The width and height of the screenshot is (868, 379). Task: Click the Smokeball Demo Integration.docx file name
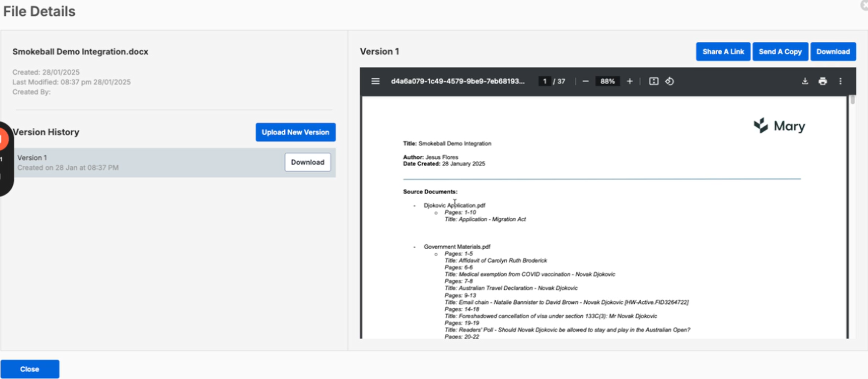click(x=80, y=52)
